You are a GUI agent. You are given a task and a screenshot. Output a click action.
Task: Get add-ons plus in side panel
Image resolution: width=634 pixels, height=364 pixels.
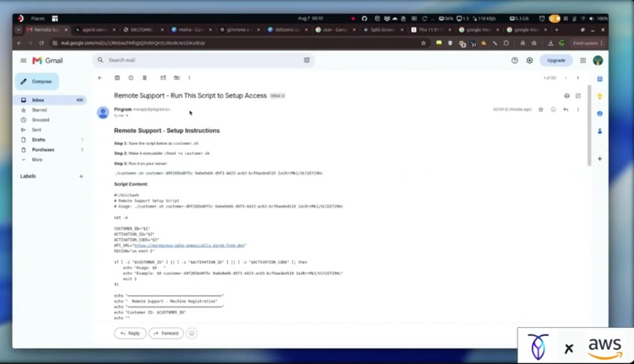[599, 159]
